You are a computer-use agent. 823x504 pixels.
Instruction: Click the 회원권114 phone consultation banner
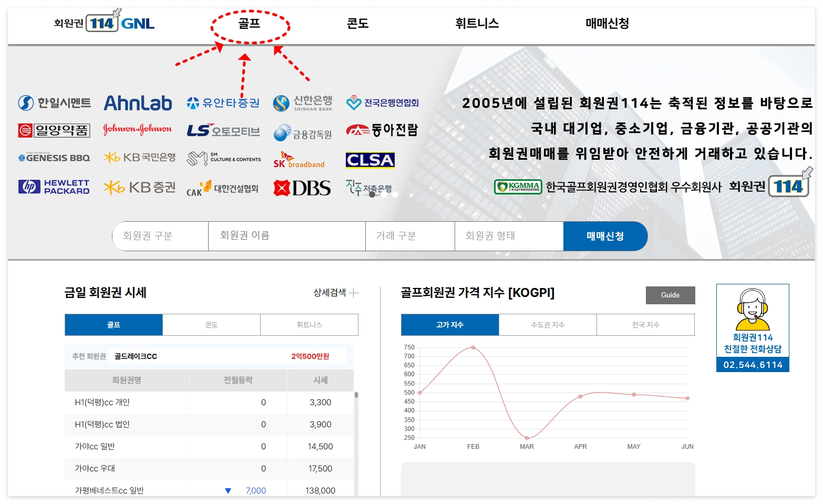click(753, 328)
